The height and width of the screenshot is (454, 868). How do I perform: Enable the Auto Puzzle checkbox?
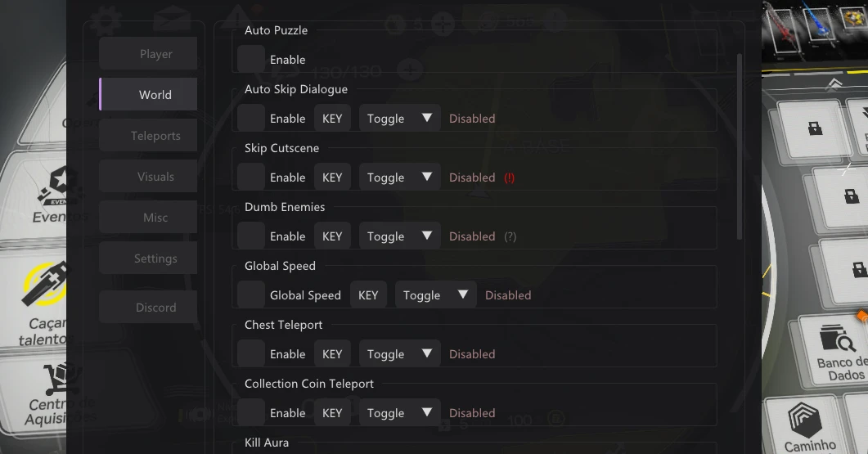point(251,60)
